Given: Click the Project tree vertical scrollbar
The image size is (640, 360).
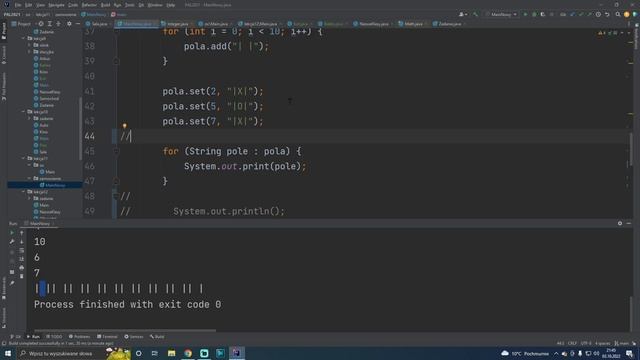Looking at the screenshot, I should (80, 129).
